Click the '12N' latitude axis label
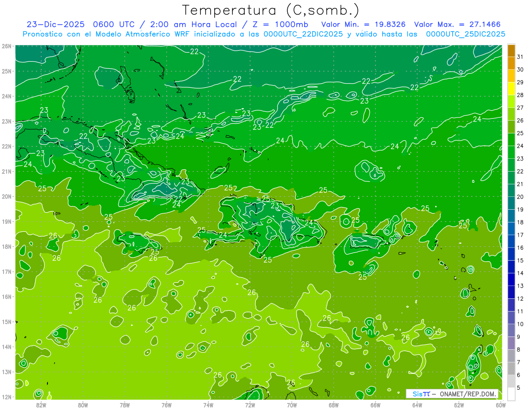This screenshot has height=411, width=532. point(7,397)
